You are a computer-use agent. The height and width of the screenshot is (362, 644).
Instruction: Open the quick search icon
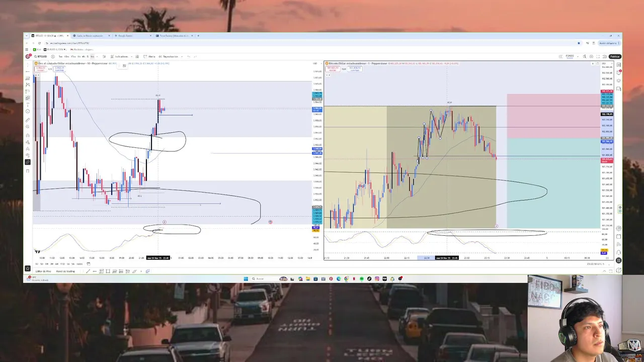tap(585, 56)
